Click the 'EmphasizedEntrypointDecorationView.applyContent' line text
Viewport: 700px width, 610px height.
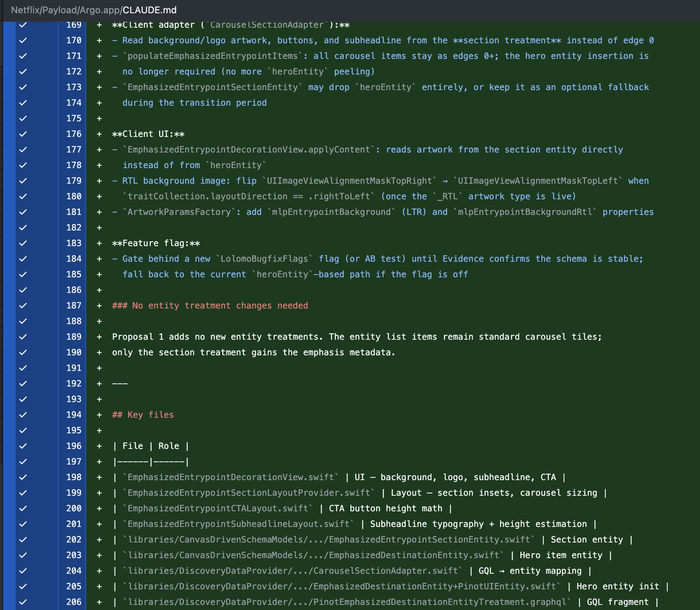coord(368,149)
